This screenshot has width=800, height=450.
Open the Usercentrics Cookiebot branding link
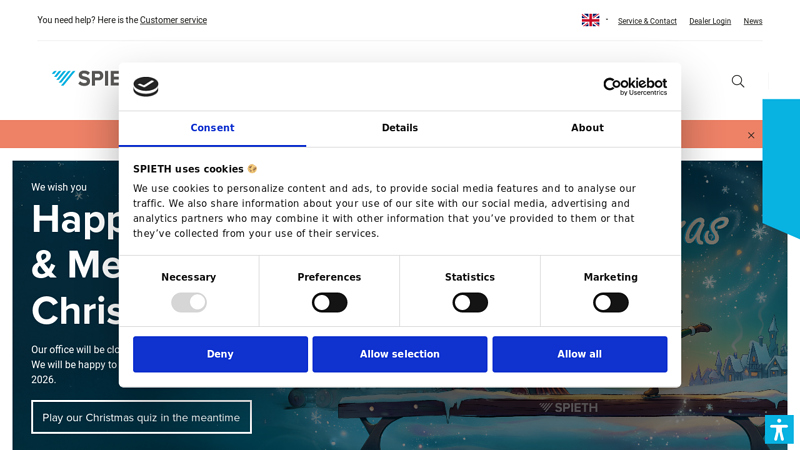(635, 87)
